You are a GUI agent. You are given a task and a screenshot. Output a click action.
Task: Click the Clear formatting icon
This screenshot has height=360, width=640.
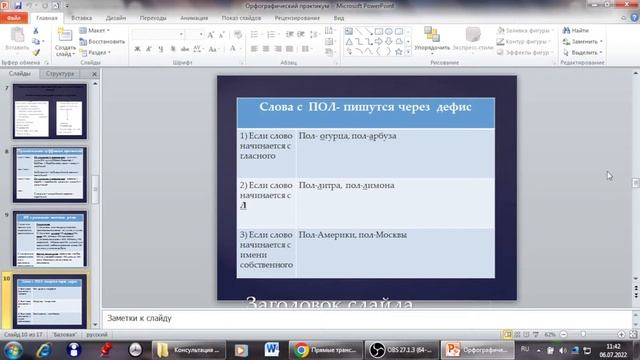pyautogui.click(x=238, y=35)
